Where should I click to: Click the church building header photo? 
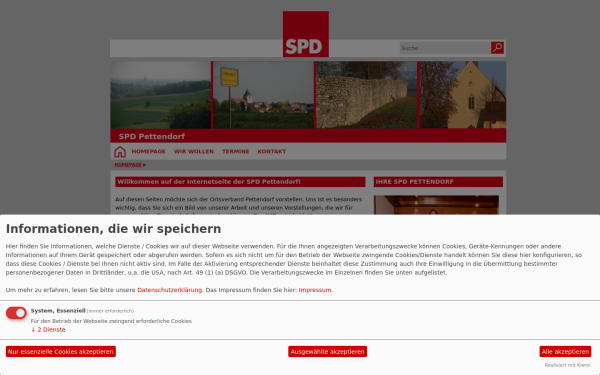coord(463,95)
